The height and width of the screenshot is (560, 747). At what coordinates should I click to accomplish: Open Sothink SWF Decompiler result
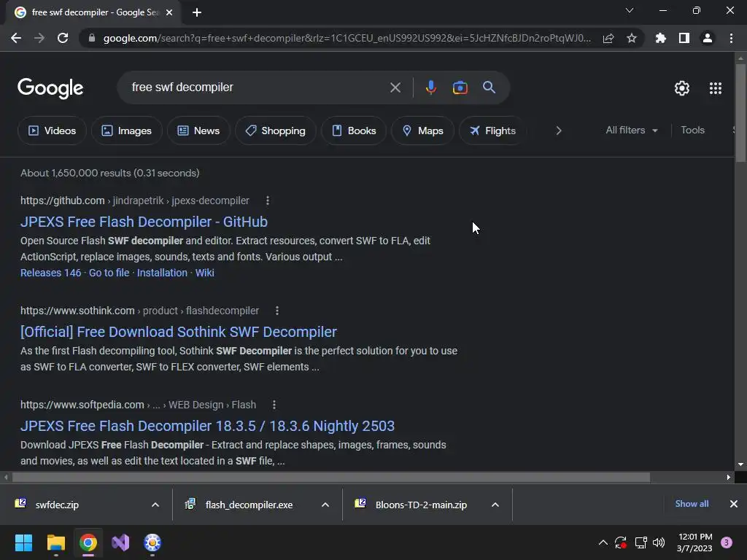pyautogui.click(x=179, y=332)
